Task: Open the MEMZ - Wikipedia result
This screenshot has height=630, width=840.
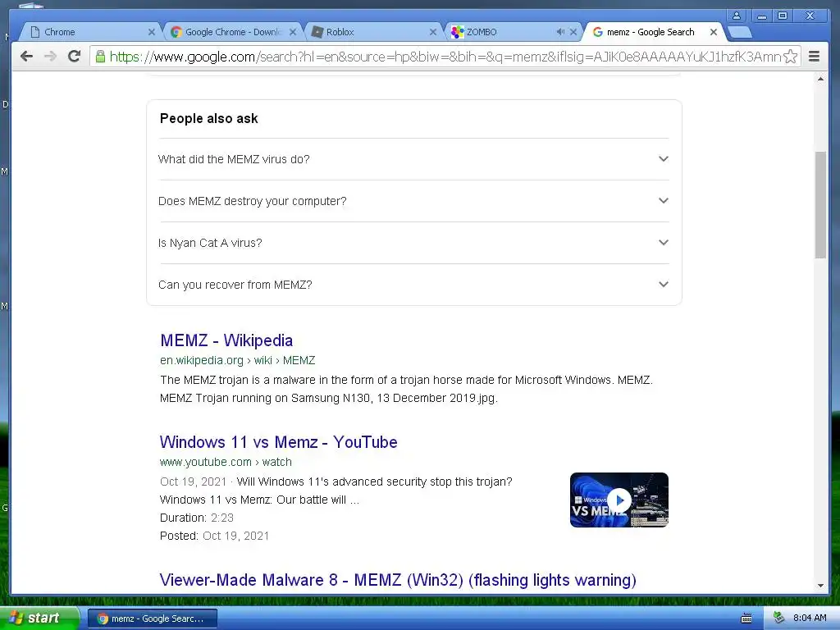Action: pyautogui.click(x=226, y=340)
